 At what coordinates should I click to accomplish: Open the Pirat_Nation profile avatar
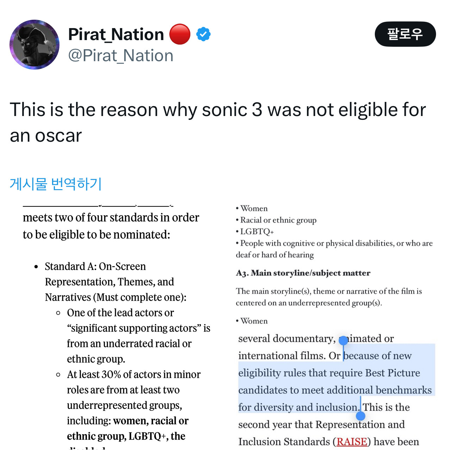click(x=34, y=45)
